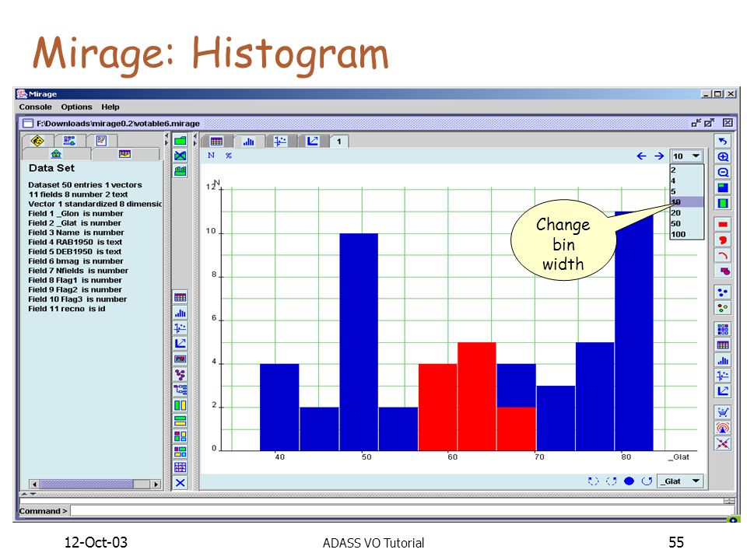This screenshot has height=560, width=747.
Task: Click the Data Set panel scrollbar left arrow
Action: tap(33, 485)
